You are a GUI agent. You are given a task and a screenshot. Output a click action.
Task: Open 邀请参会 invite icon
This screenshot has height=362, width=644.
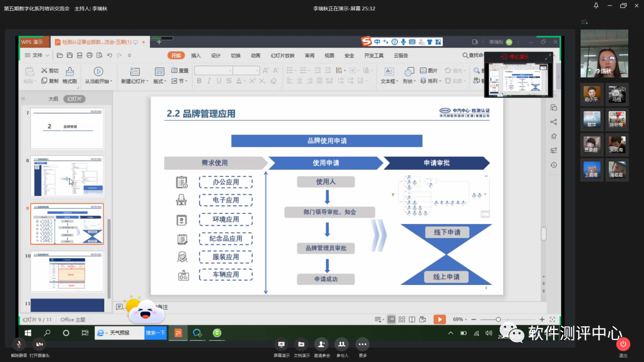pyautogui.click(x=322, y=344)
